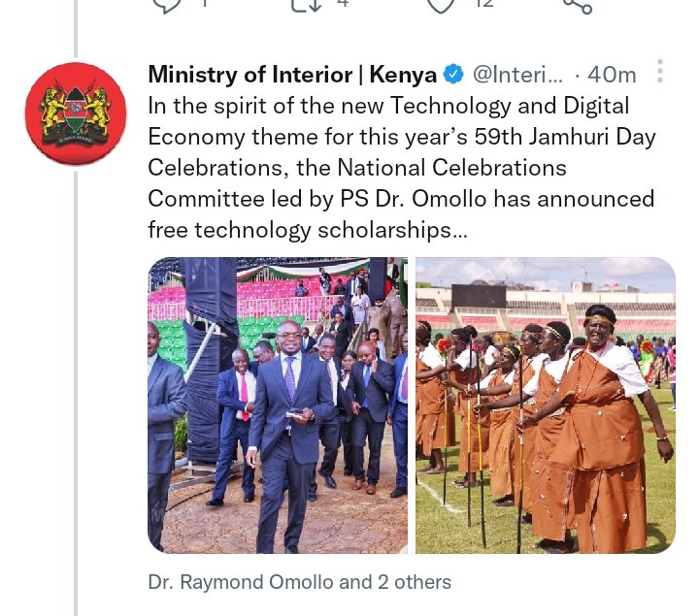Open the share icon options
The height and width of the screenshot is (616, 699).
(578, 6)
